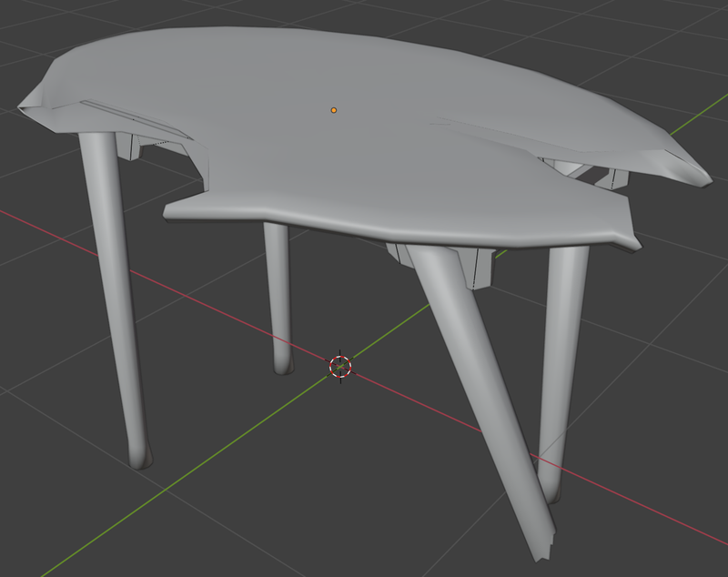728x577 pixels.
Task: Click the orange origin point on the tabletop
Action: (334, 110)
